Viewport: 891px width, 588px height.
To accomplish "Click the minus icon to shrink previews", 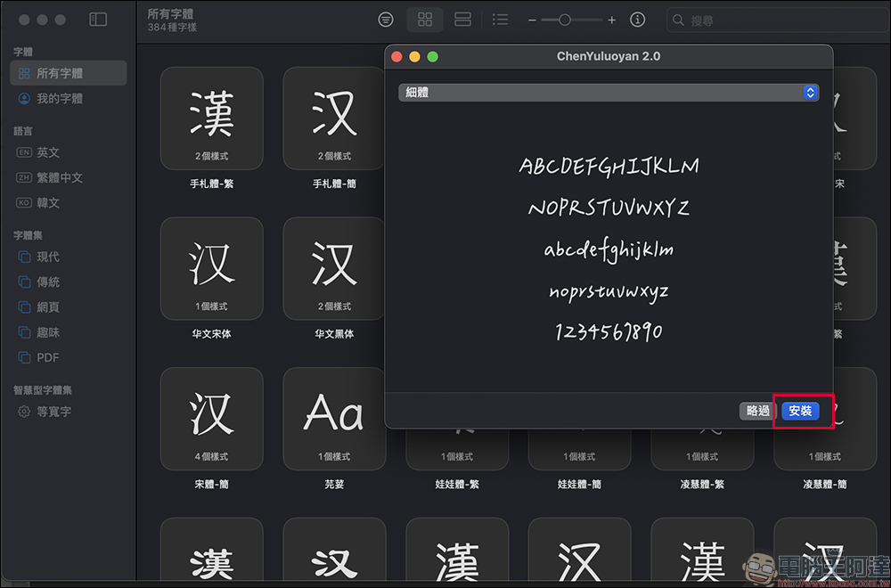I will 532,20.
